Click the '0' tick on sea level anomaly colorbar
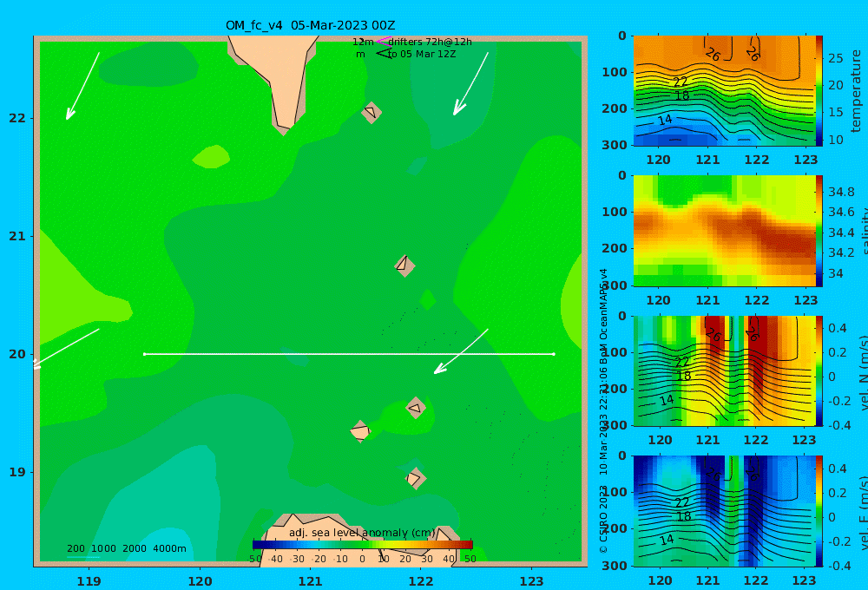This screenshot has height=590, width=868. 362,559
